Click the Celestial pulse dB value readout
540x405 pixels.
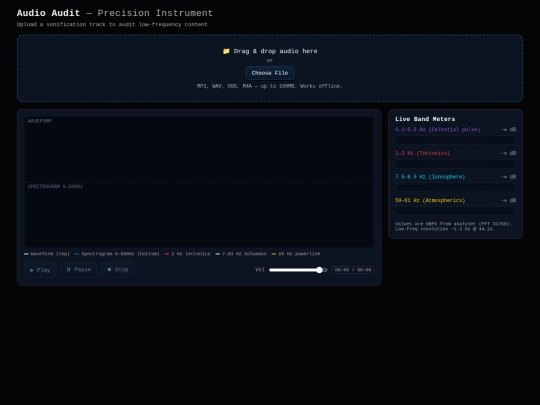[x=508, y=129]
